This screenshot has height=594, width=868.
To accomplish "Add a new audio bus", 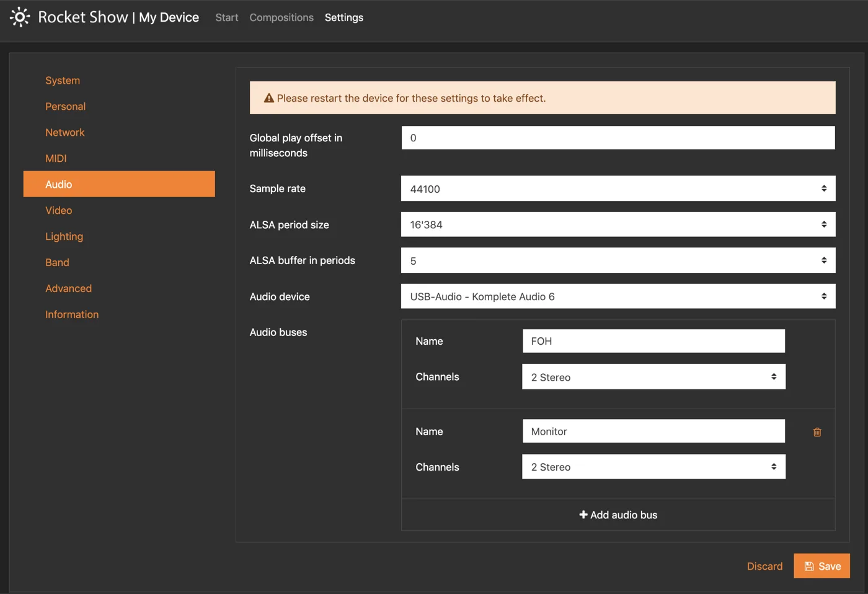I will click(618, 515).
